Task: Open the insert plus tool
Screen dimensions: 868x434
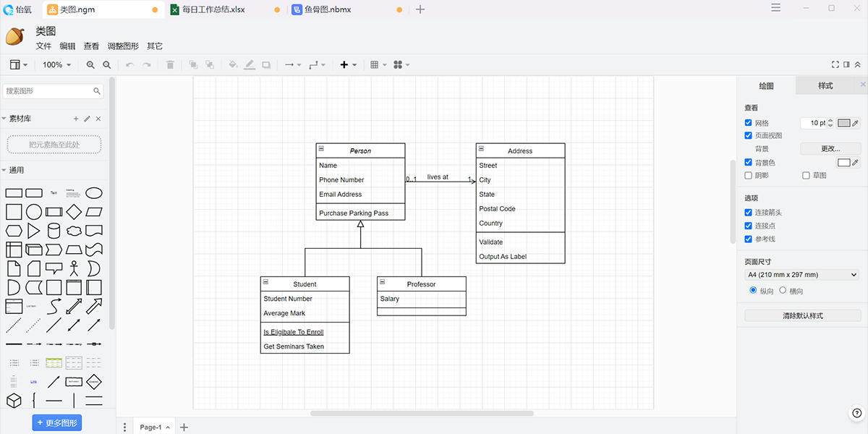Action: tap(344, 65)
